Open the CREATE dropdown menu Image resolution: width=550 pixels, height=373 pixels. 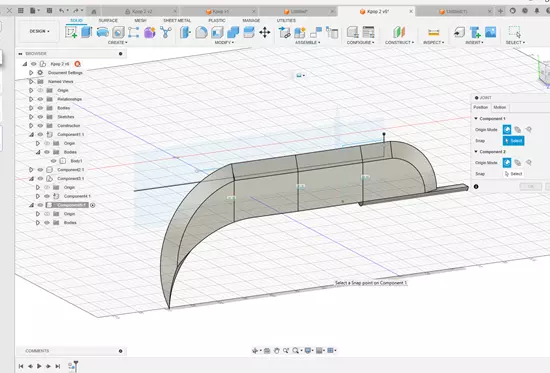click(118, 42)
